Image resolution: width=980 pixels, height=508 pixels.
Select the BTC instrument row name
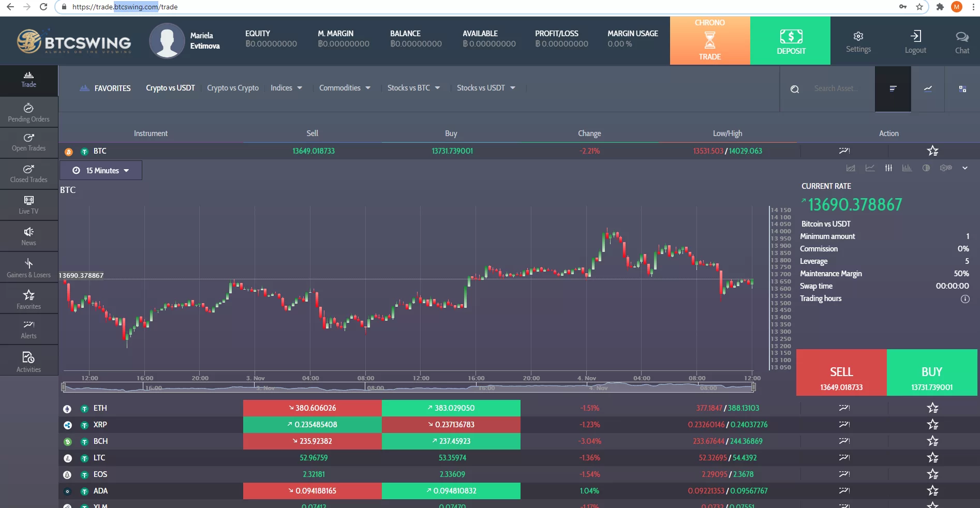point(100,151)
